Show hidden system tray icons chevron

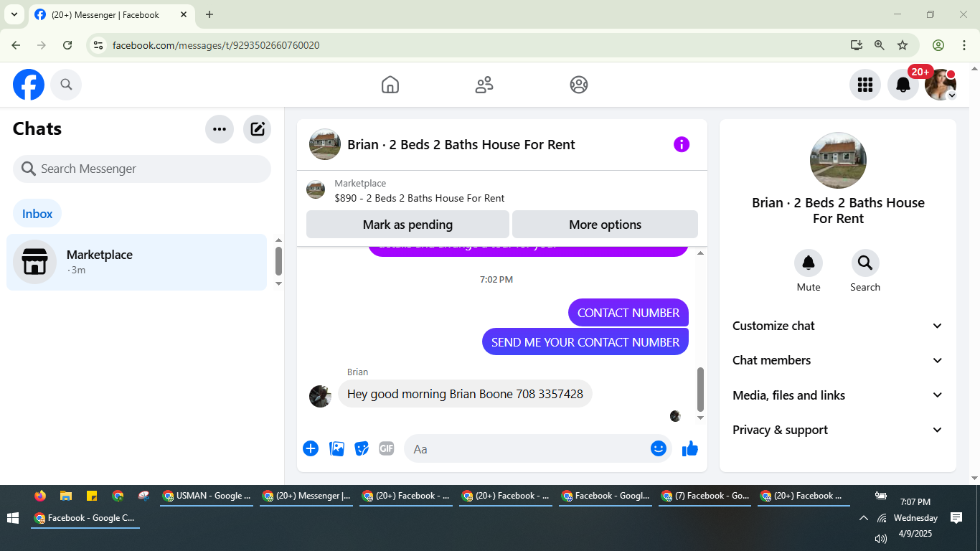(x=864, y=518)
